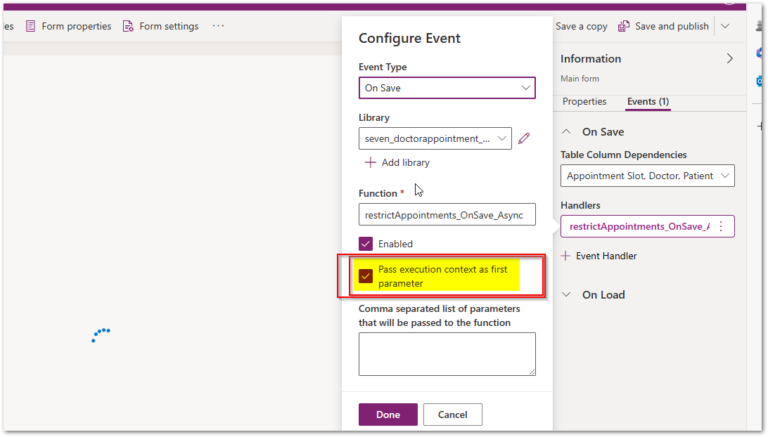Click the plus icon for Add library
This screenshot has height=437, width=768.
pyautogui.click(x=370, y=162)
